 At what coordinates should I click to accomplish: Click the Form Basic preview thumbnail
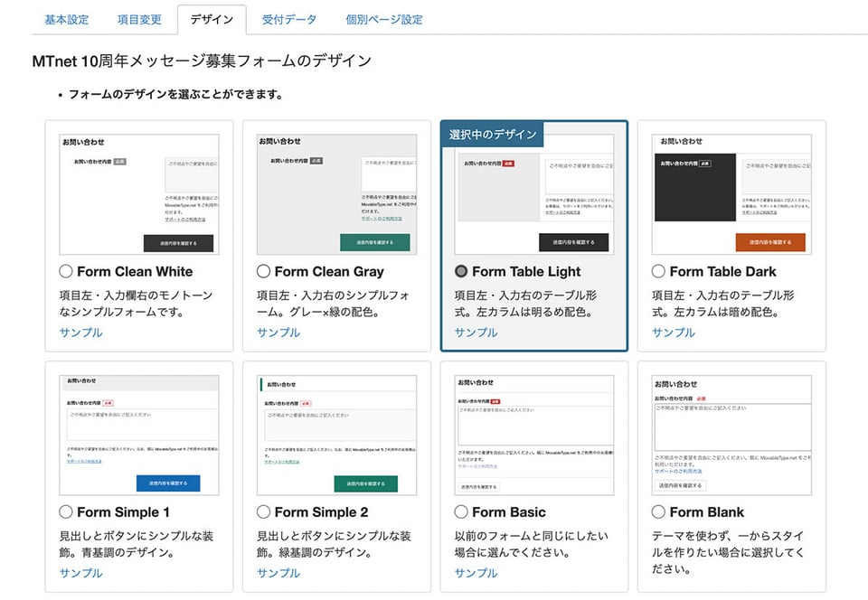[534, 436]
